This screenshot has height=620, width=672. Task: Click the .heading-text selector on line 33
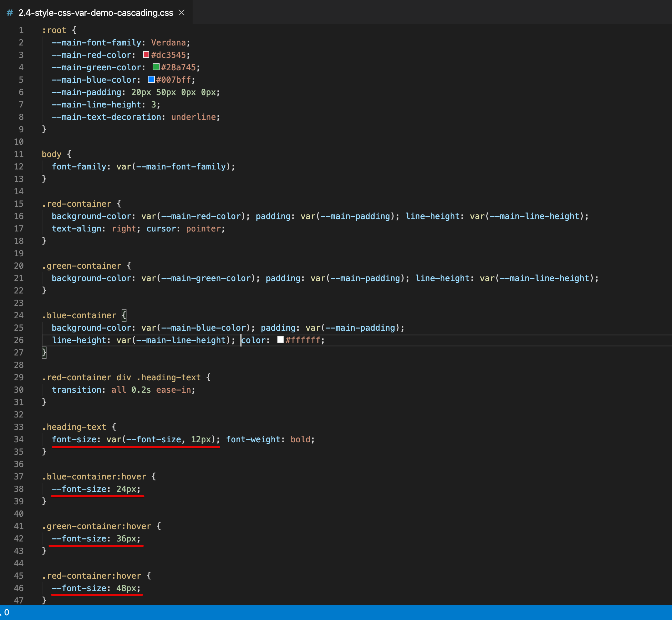click(x=74, y=427)
